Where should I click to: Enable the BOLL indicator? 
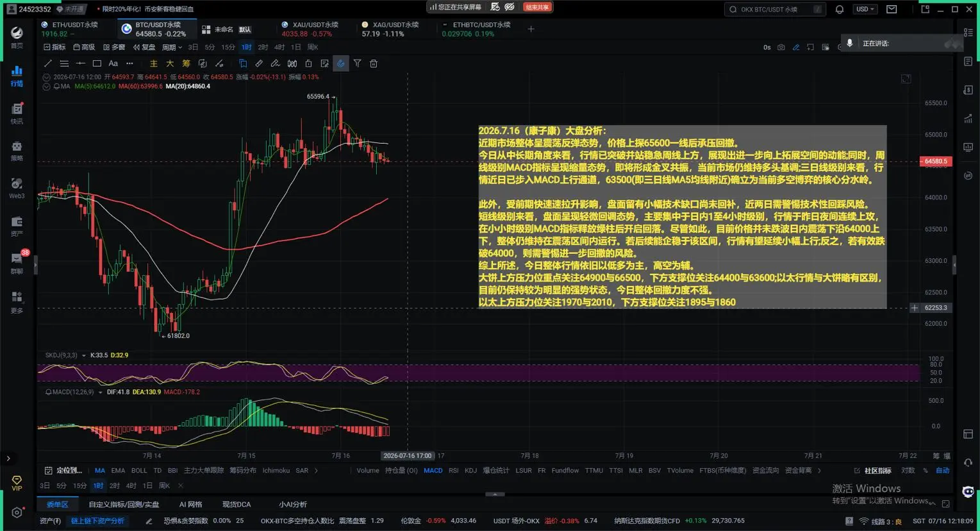(x=139, y=471)
